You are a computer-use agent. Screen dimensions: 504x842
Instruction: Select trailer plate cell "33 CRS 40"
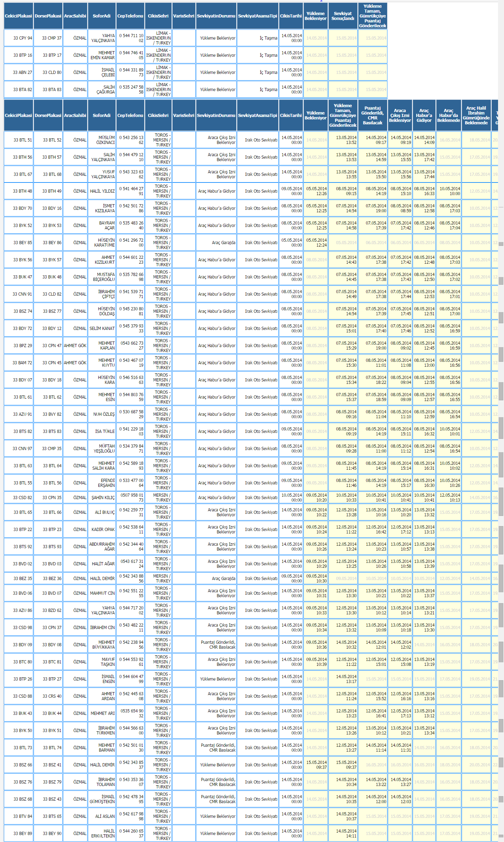48,696
